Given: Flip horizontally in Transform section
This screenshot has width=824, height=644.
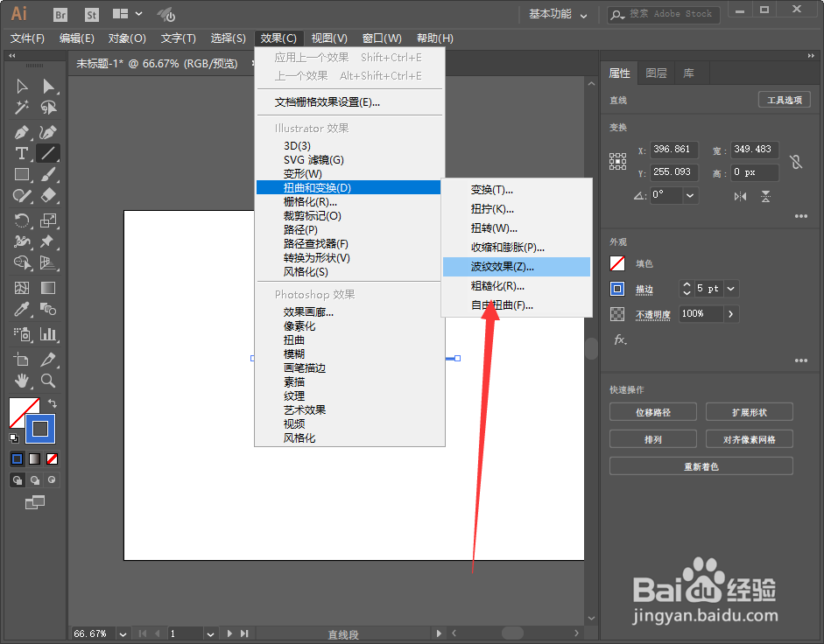Looking at the screenshot, I should pyautogui.click(x=740, y=197).
